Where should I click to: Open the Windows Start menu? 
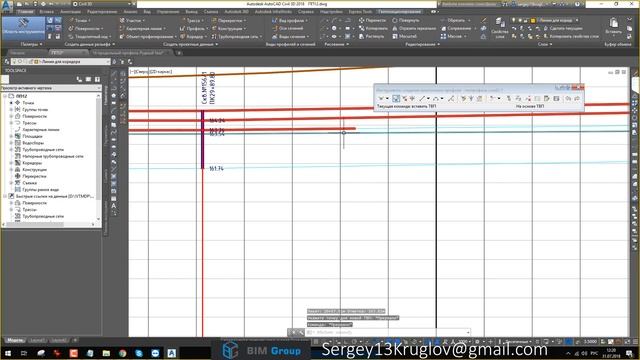pos(7,353)
